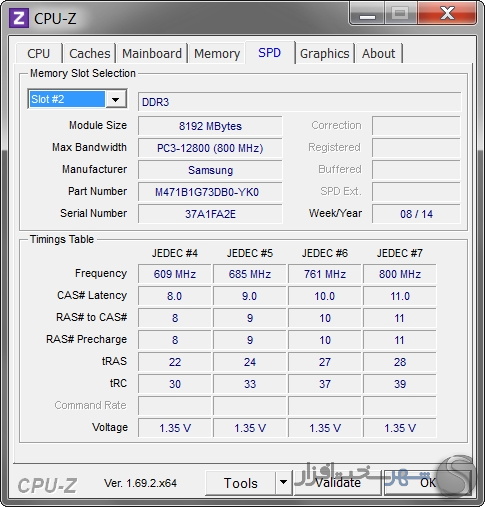Click the JEDEC #5 column header
The height and width of the screenshot is (507, 485).
tap(250, 253)
